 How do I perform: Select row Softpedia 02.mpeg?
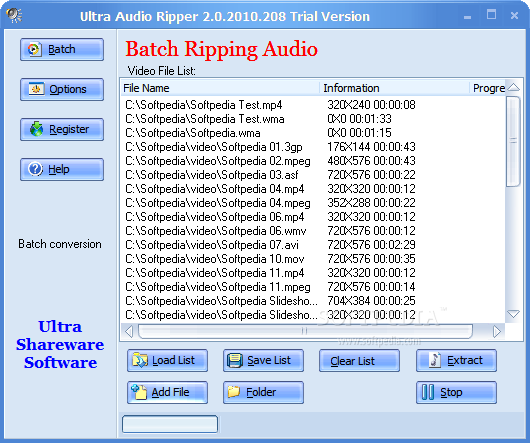pyautogui.click(x=313, y=161)
